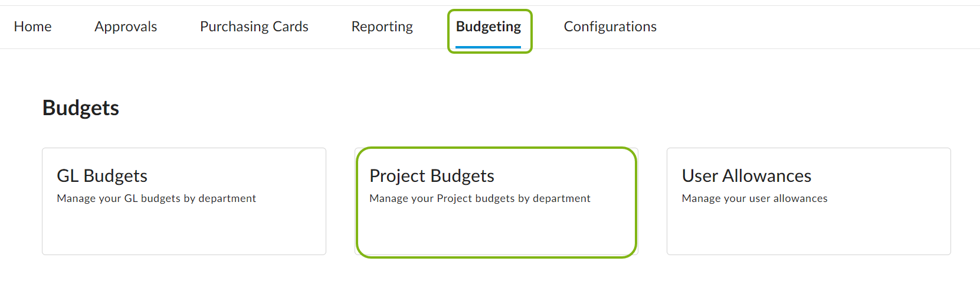
Task: Click the Budgeting tab
Action: 489,27
